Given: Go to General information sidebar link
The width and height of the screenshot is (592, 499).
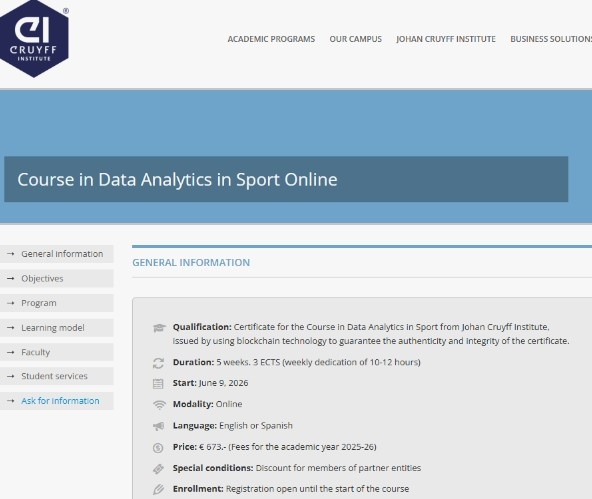Looking at the screenshot, I should tap(57, 254).
